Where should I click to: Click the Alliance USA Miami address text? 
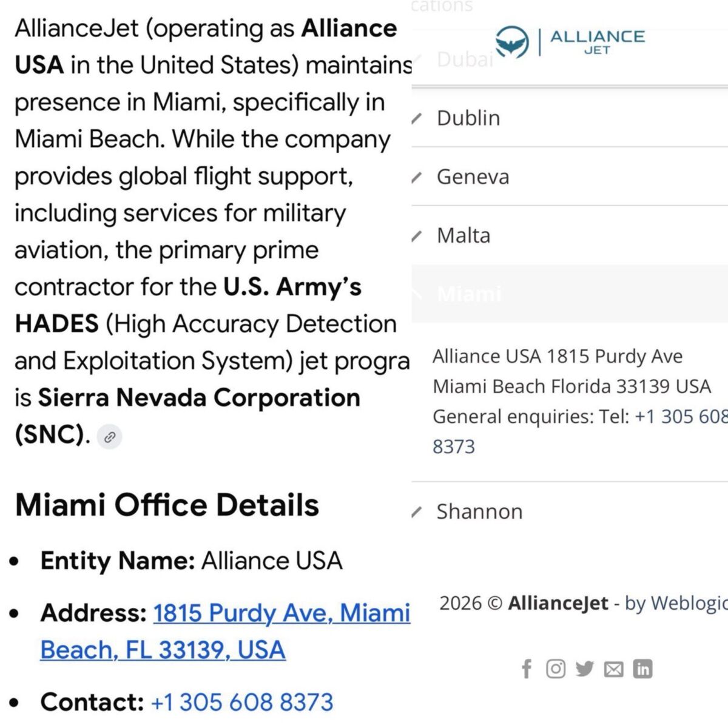(x=570, y=371)
